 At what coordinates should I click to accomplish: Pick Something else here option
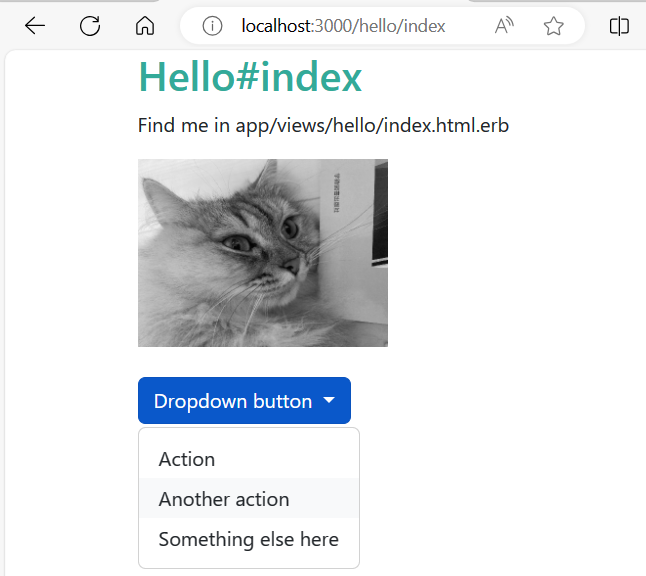tap(249, 539)
